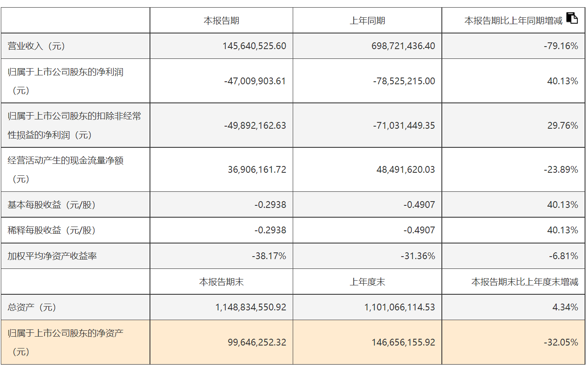Select the 稀释每股收益 prior-year value -0.4907

coord(419,230)
